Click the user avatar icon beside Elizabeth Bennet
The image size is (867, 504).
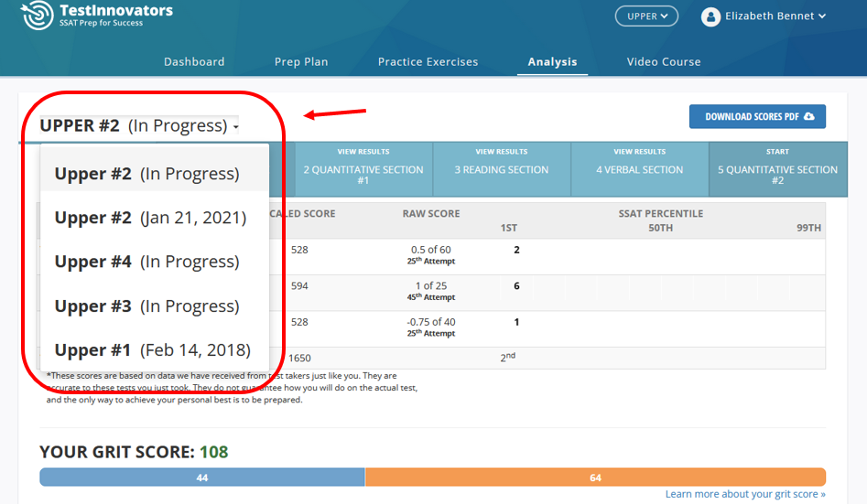click(710, 16)
